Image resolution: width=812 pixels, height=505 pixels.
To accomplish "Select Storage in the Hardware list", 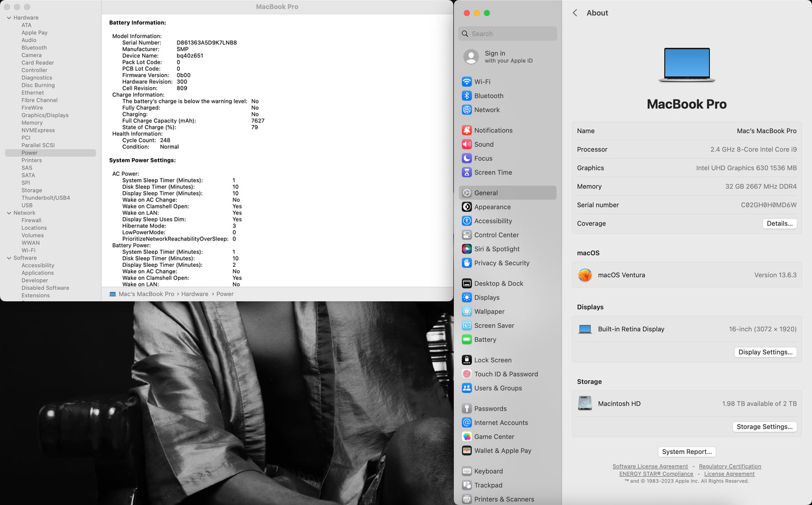I will [32, 190].
